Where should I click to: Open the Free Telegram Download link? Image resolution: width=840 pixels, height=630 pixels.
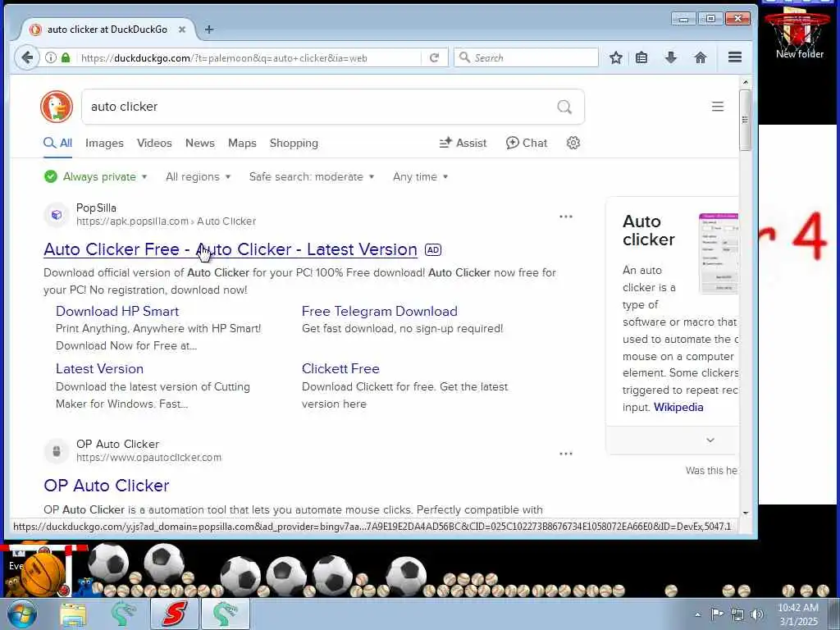click(x=379, y=311)
